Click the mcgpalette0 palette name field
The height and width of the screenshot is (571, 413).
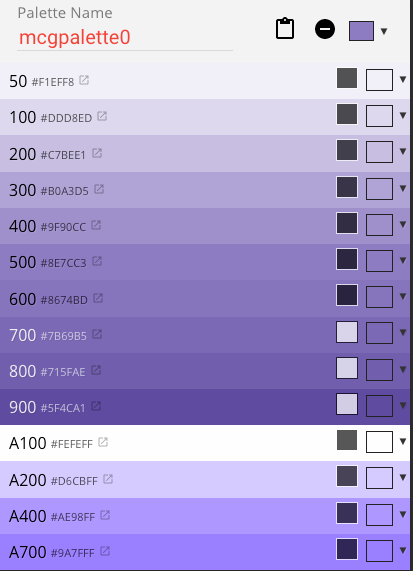tap(125, 38)
